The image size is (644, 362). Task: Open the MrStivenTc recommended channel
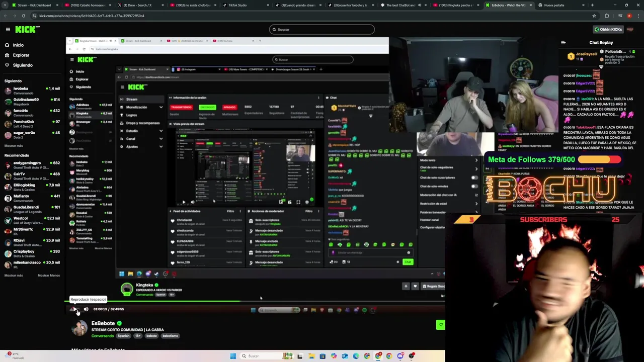coord(32,231)
